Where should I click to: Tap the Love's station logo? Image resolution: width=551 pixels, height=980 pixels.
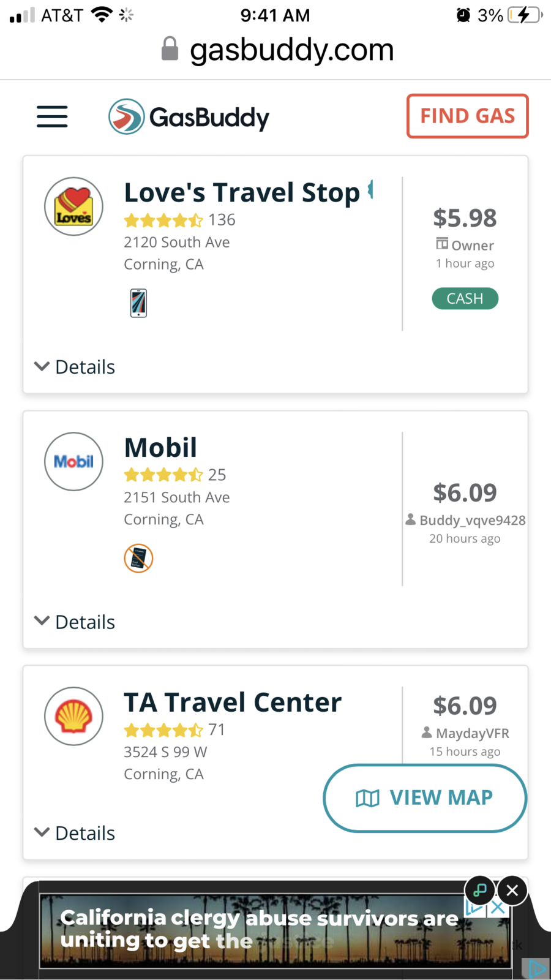[73, 207]
